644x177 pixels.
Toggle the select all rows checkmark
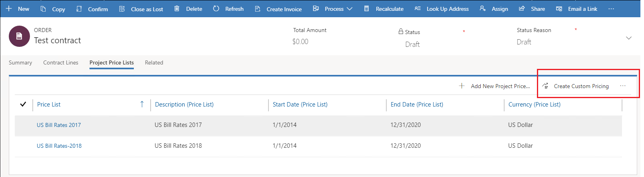click(23, 104)
